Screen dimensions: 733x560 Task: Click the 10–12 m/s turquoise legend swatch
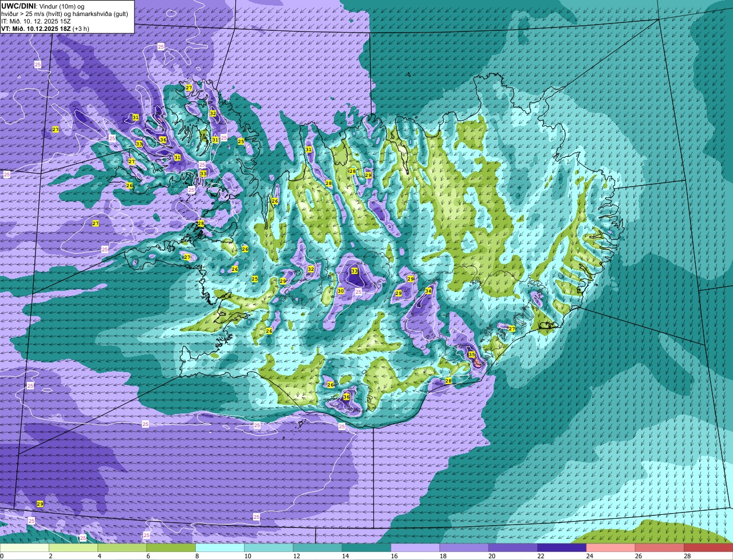pyautogui.click(x=269, y=547)
